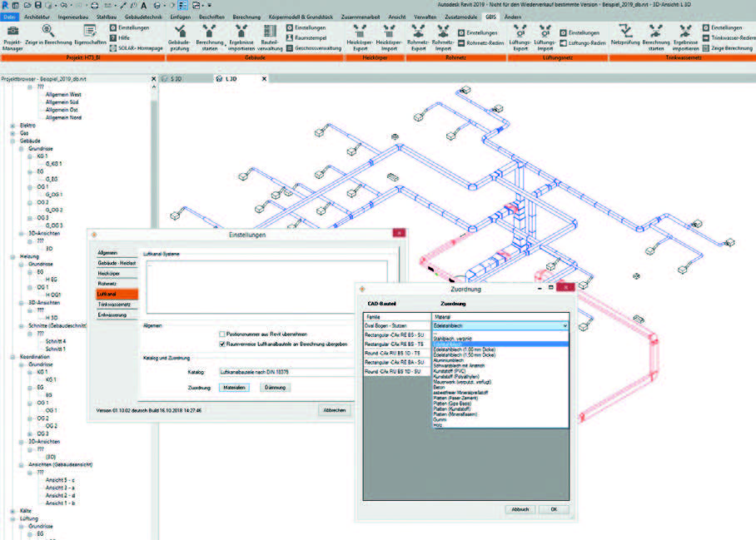The width and height of the screenshot is (756, 540).
Task: Run Gebäudeprüfung from the Gebäude panel
Action: click(180, 37)
